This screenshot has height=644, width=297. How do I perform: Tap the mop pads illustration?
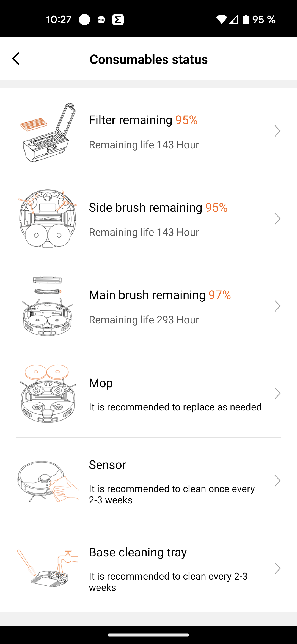[x=48, y=394]
